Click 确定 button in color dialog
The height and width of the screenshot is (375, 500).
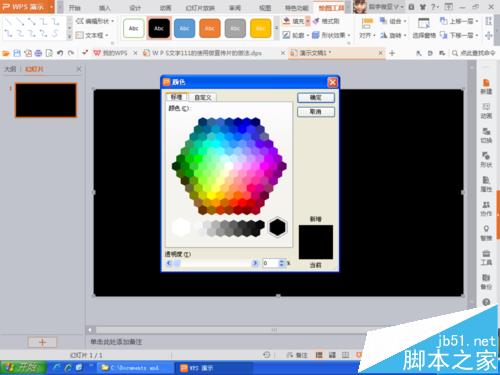pyautogui.click(x=316, y=97)
